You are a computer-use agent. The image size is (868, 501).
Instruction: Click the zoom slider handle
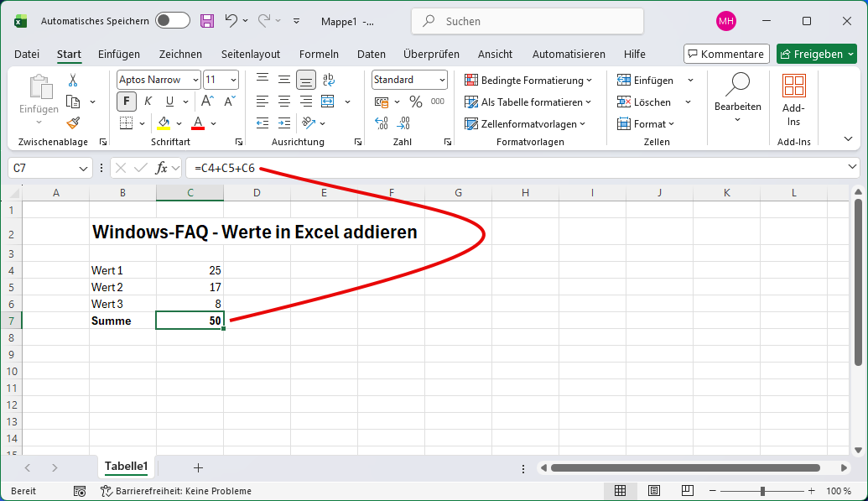coord(762,491)
